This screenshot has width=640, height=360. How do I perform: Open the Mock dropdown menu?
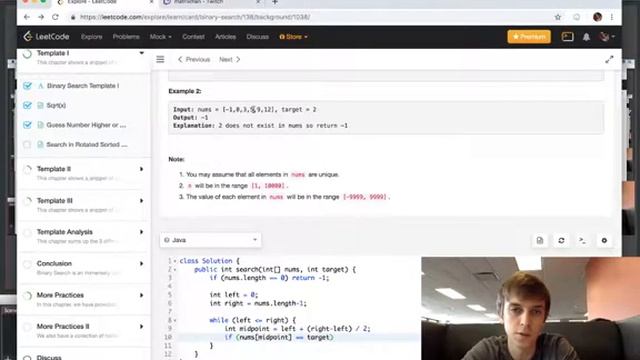pyautogui.click(x=160, y=37)
